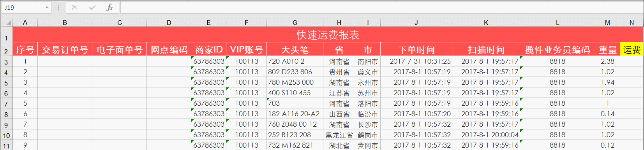Select column K header

(x=486, y=23)
